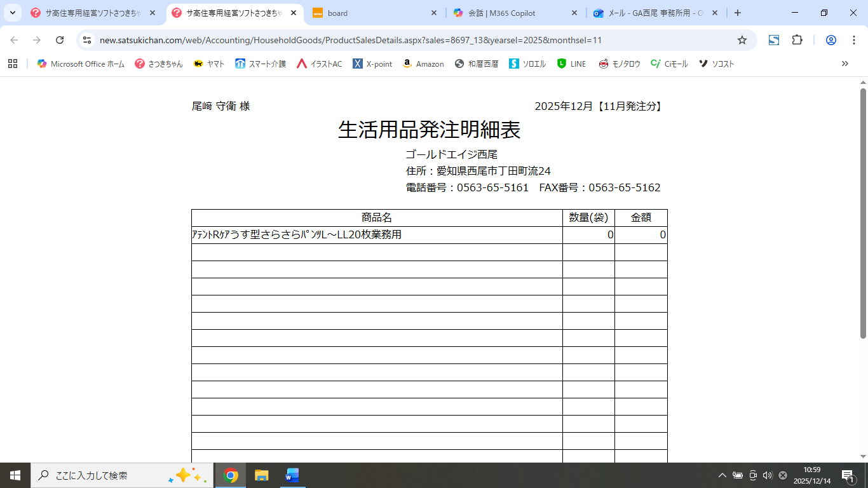Viewport: 868px width, 488px height.
Task: Open the Chrome profile avatar icon
Action: pyautogui.click(x=831, y=40)
